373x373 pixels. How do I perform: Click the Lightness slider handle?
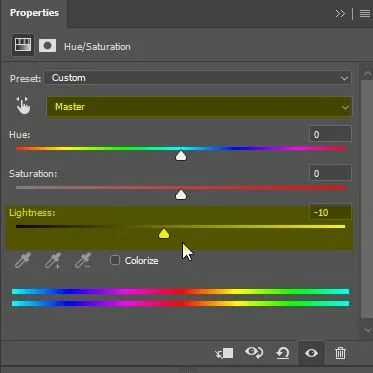[164, 234]
